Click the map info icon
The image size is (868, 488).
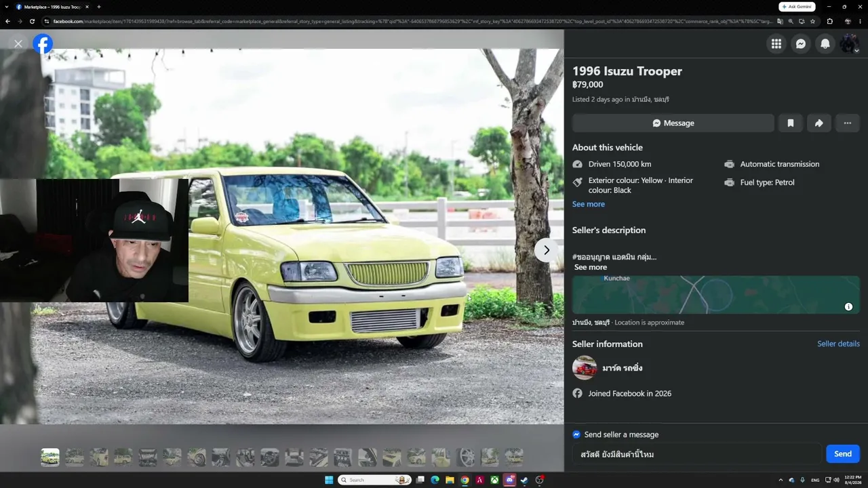[x=848, y=307]
